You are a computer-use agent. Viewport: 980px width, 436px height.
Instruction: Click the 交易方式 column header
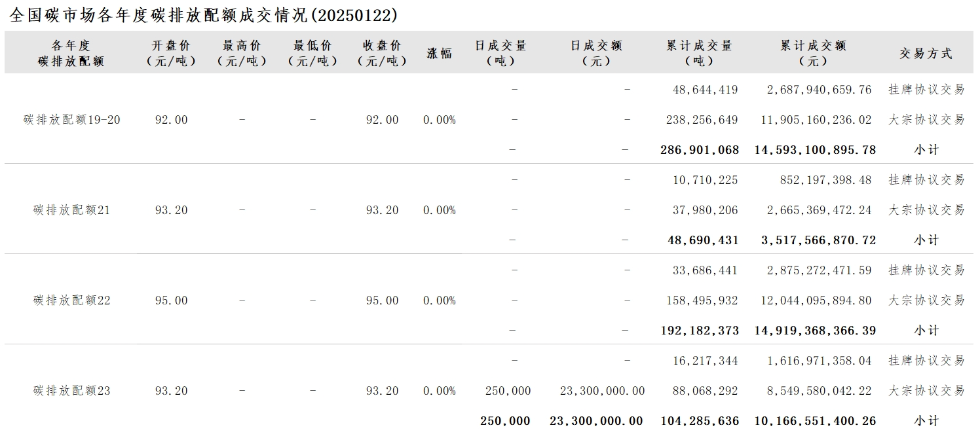point(926,53)
